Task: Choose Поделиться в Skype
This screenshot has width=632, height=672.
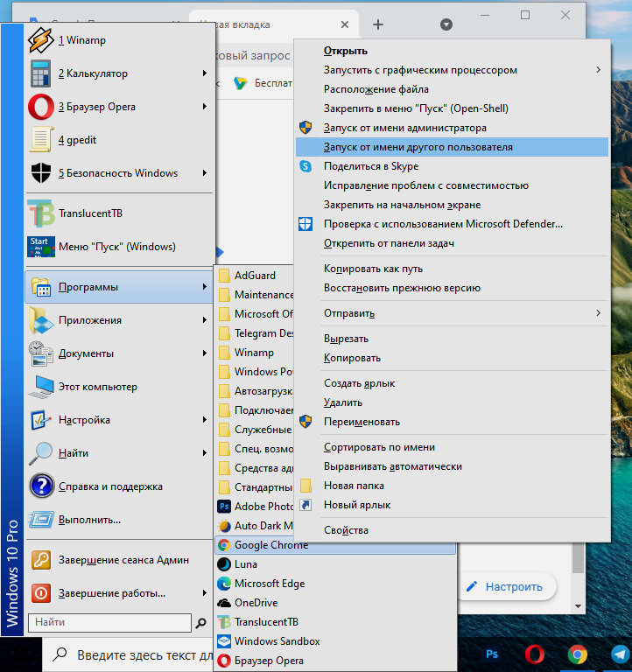Action: pyautogui.click(x=452, y=166)
